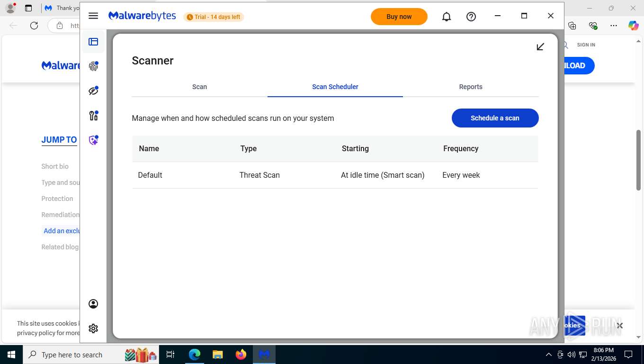Image resolution: width=644 pixels, height=364 pixels.
Task: Open Edge Settings and more ellipsis
Action: (614, 26)
